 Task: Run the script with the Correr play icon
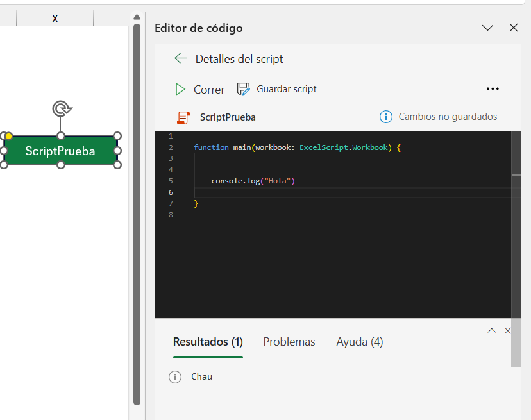click(180, 89)
